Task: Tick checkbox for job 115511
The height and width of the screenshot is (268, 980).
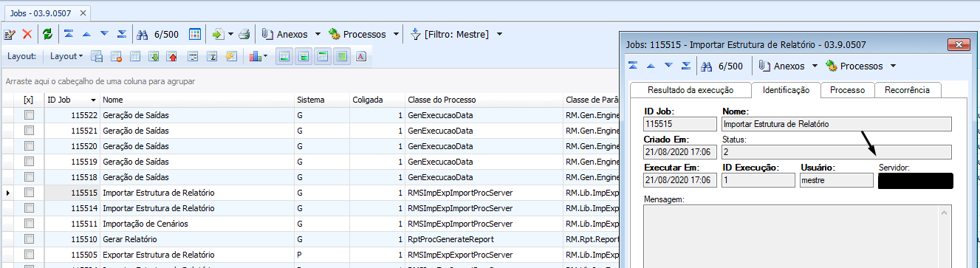Action: (29, 224)
